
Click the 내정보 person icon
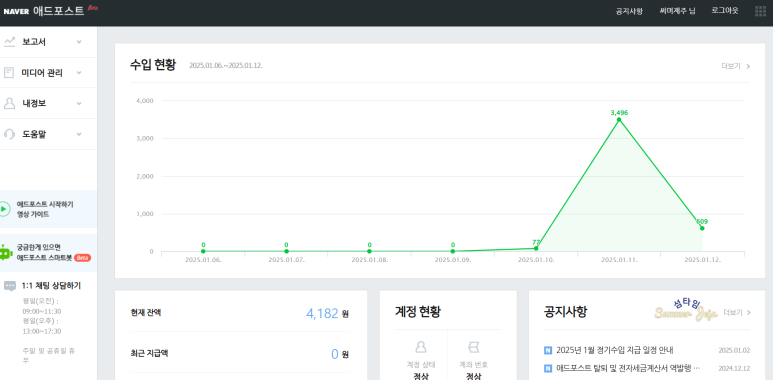point(9,104)
